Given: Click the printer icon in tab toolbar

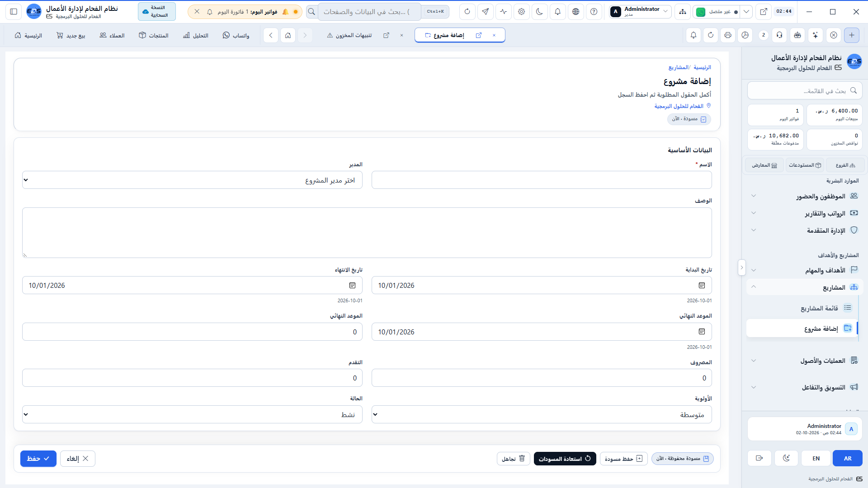Looking at the screenshot, I should pos(728,35).
